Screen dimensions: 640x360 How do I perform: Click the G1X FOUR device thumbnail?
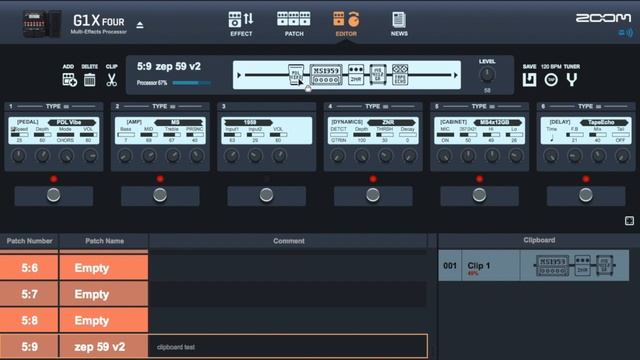pos(42,24)
